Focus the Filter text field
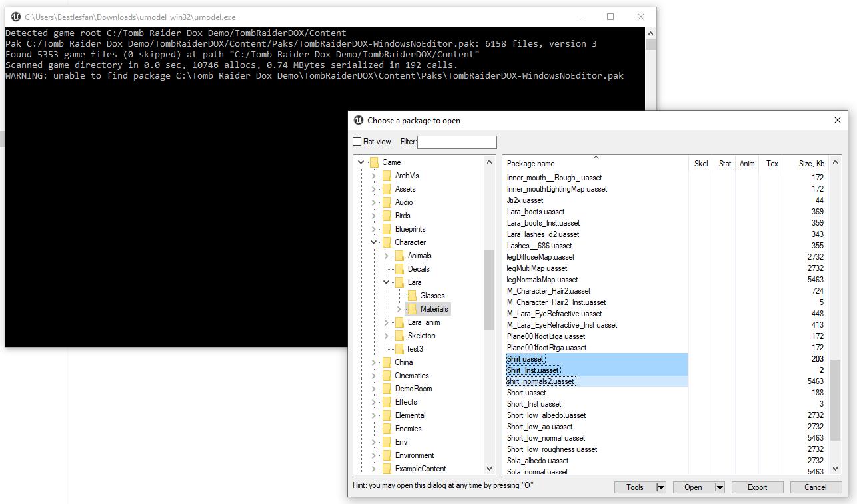 456,142
